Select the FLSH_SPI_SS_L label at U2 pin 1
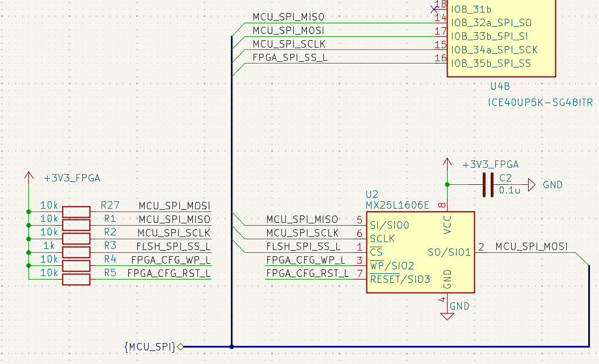Viewport: 599px width, 364px height. click(303, 247)
